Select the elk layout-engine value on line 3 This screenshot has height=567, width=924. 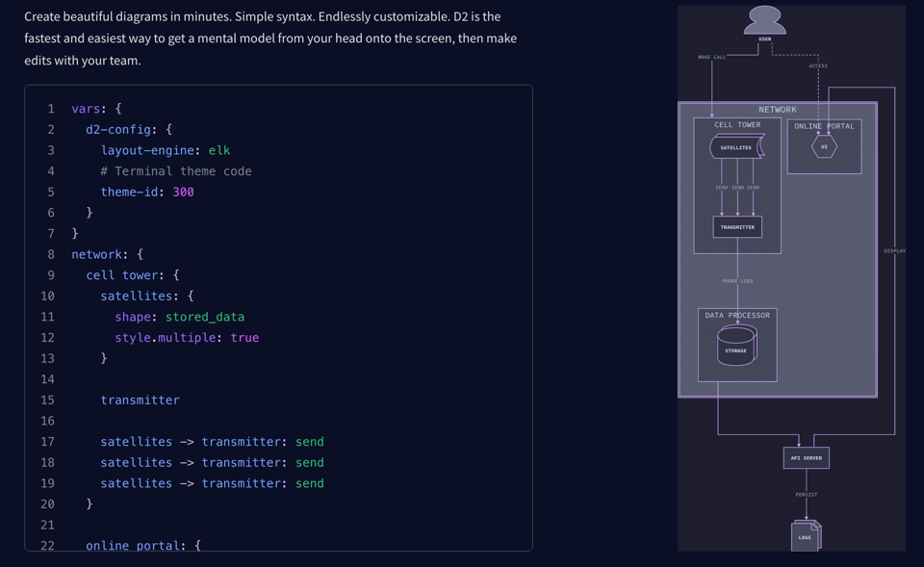(x=218, y=150)
